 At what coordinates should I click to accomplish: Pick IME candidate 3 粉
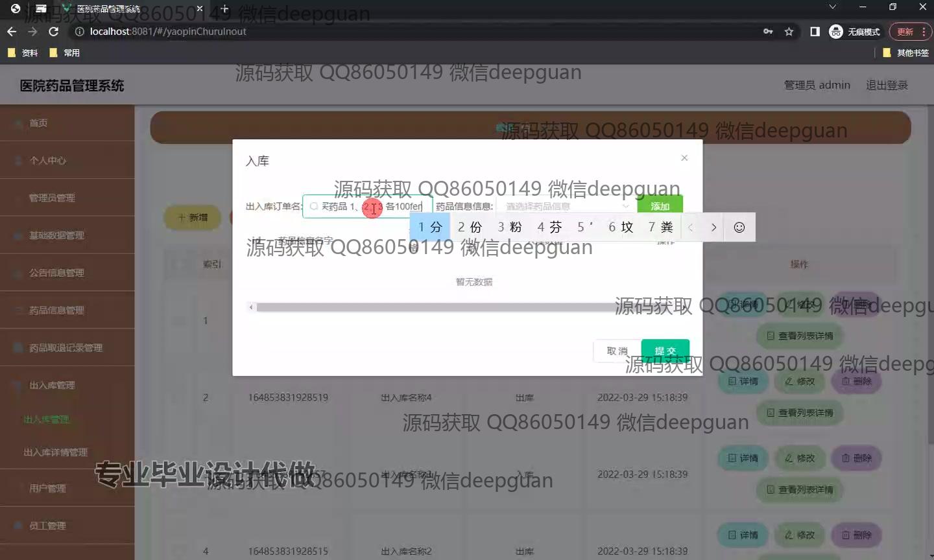coord(509,227)
